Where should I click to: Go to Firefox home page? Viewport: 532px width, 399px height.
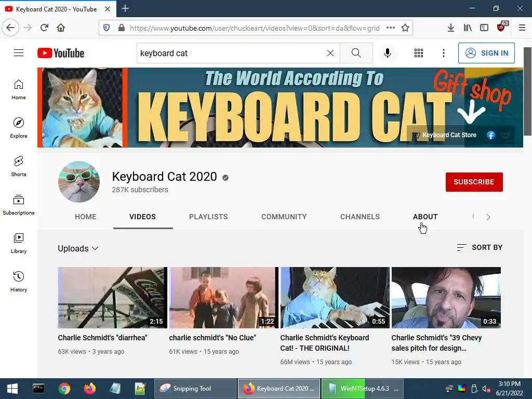coord(61,28)
